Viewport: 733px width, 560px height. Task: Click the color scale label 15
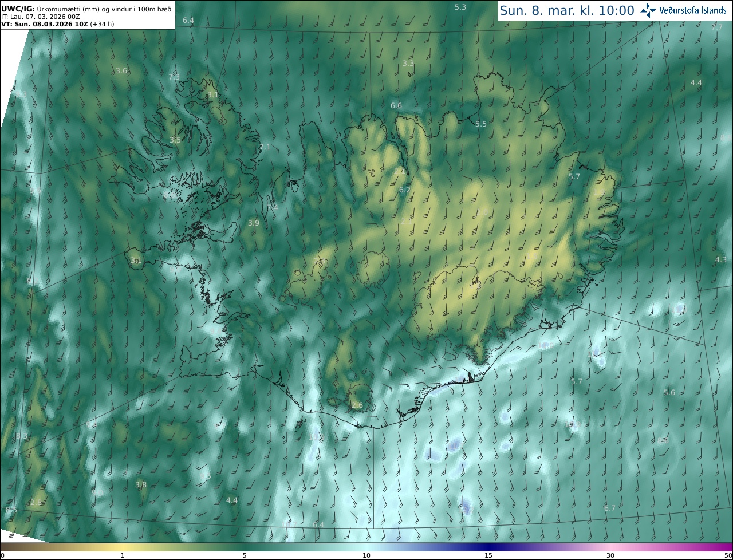coord(488,555)
